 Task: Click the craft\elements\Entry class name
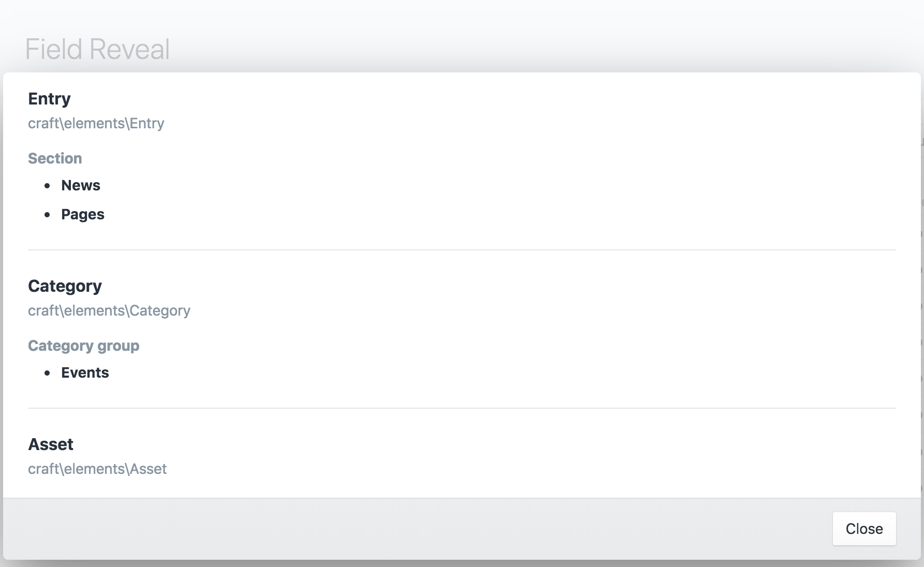click(96, 124)
